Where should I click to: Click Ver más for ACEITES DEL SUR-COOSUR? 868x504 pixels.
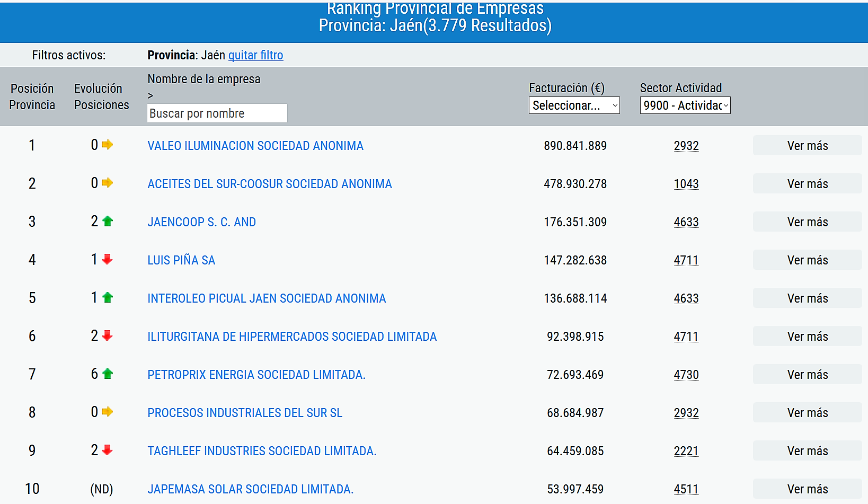click(807, 183)
